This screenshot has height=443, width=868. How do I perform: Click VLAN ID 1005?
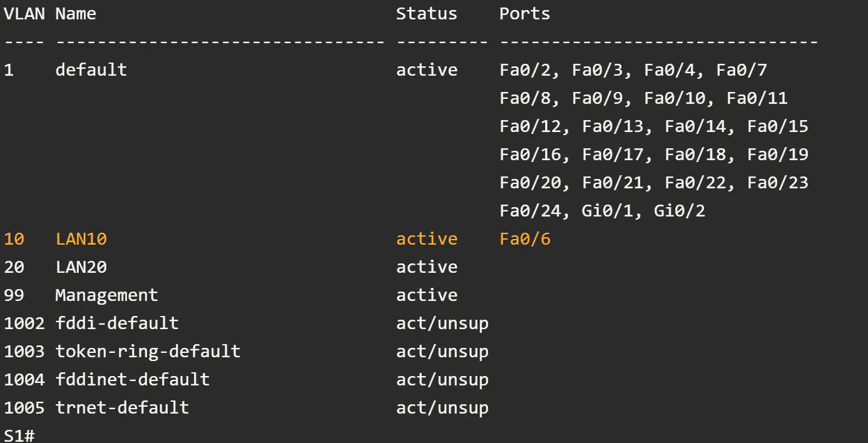pyautogui.click(x=24, y=408)
